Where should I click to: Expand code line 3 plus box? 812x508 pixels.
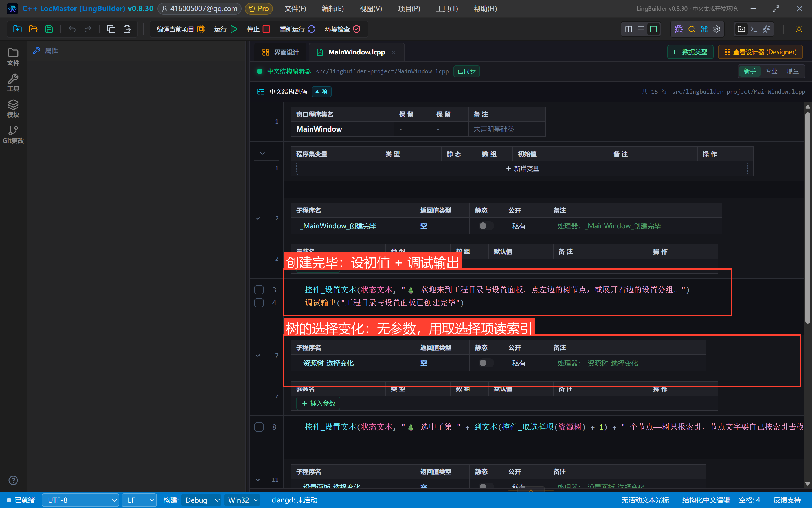(259, 290)
